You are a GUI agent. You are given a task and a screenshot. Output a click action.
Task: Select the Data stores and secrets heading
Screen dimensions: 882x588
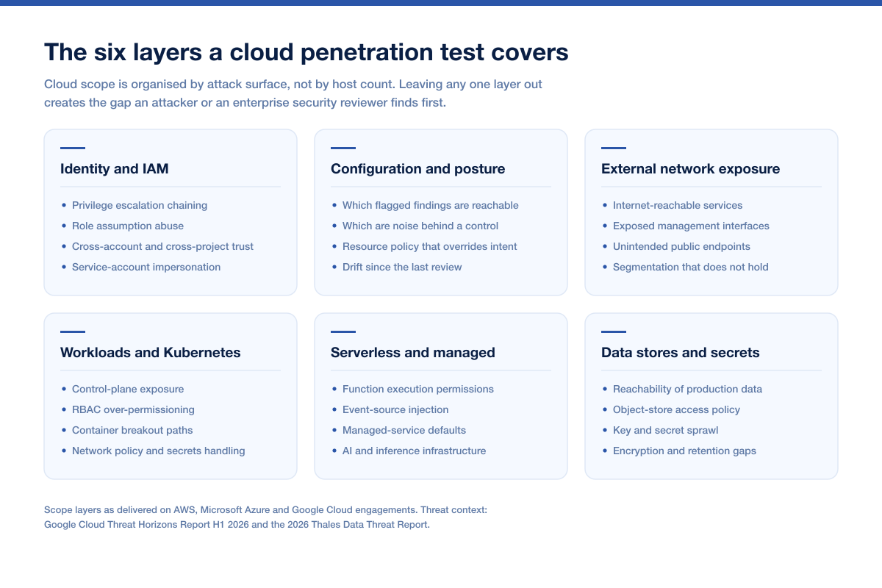[x=681, y=353]
